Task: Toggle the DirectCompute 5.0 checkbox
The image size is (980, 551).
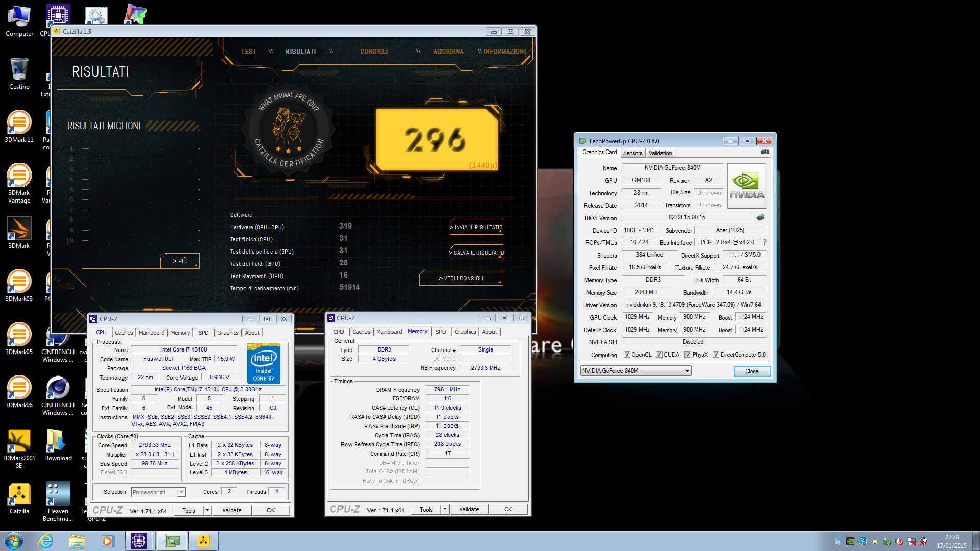Action: (x=716, y=355)
